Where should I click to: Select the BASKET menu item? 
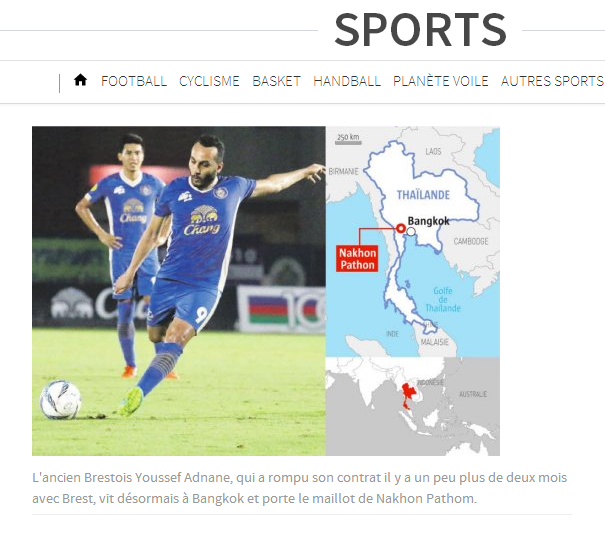276,81
